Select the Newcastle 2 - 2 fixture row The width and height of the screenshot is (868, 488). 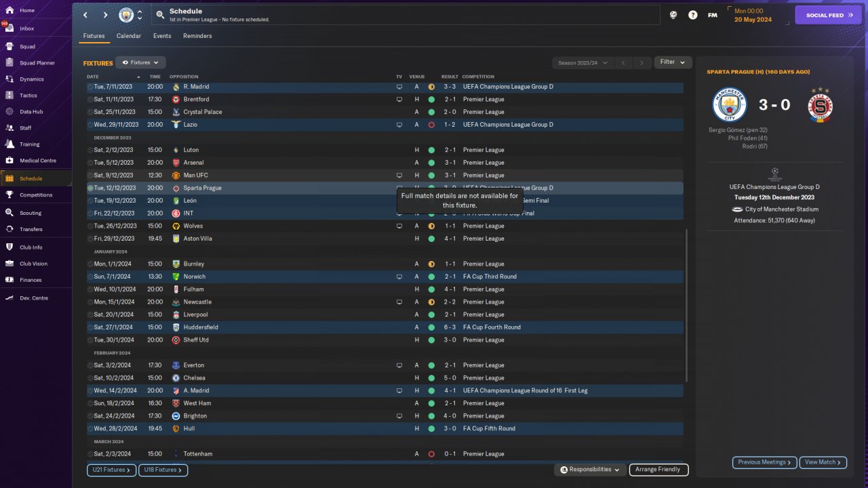tap(385, 302)
